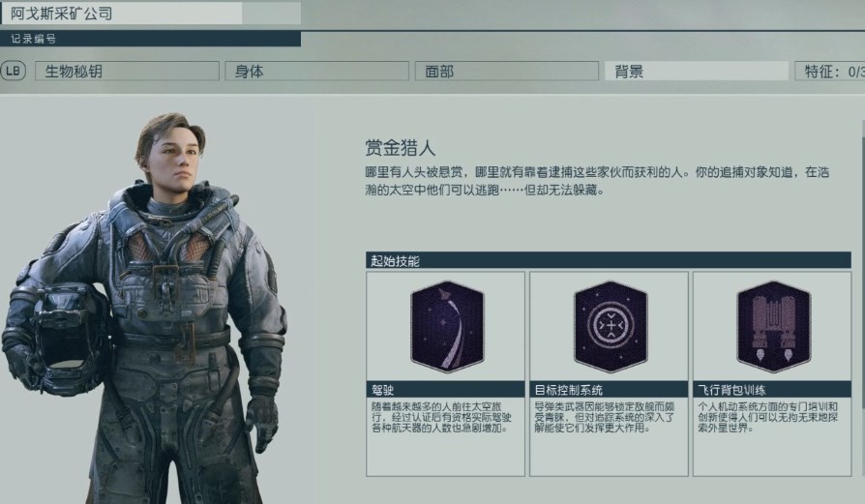Click the 驾驶 skill title bar
Viewport: 865px width, 504px height.
pos(446,389)
